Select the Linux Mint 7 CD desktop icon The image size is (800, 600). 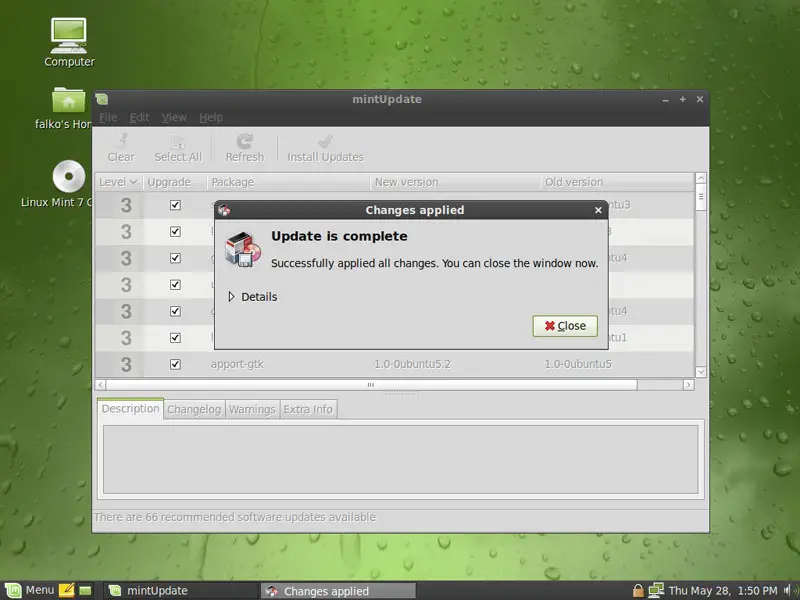(x=57, y=184)
